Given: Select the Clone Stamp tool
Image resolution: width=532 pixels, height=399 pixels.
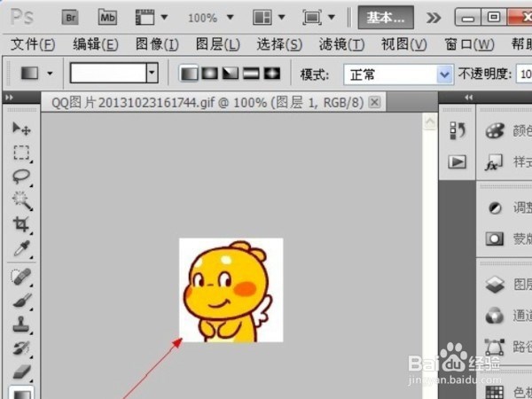Looking at the screenshot, I should point(21,325).
